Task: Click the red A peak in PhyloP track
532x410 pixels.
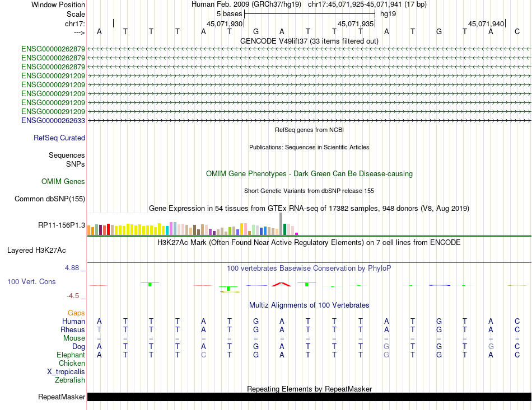Action: (281, 284)
